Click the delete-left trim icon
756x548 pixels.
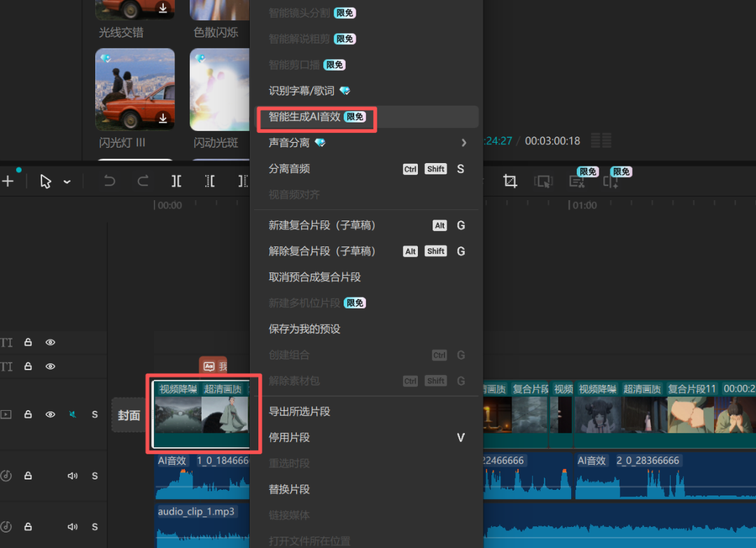coord(209,181)
